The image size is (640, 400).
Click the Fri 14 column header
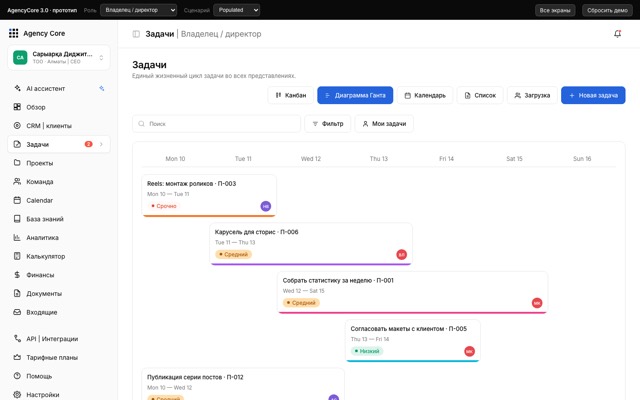[x=446, y=159]
